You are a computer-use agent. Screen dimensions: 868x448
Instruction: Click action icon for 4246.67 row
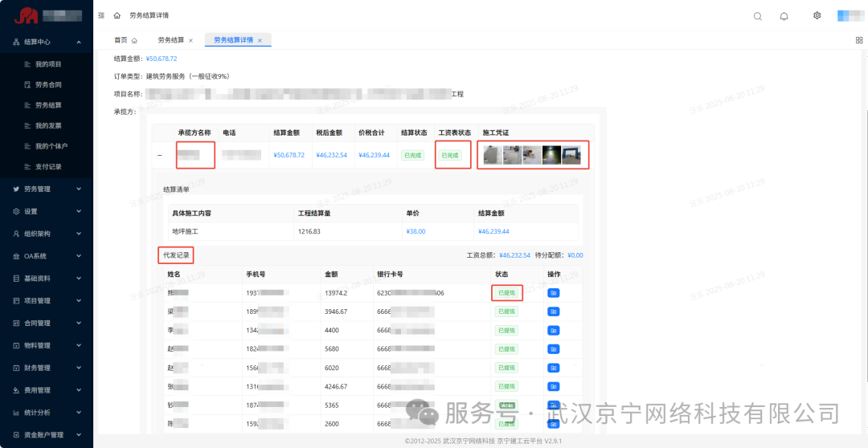pos(553,387)
